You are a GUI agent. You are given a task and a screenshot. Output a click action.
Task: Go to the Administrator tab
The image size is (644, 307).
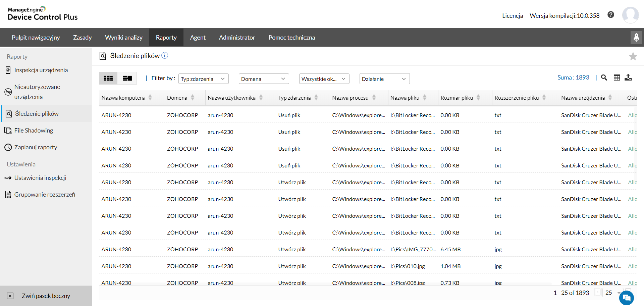point(237,38)
